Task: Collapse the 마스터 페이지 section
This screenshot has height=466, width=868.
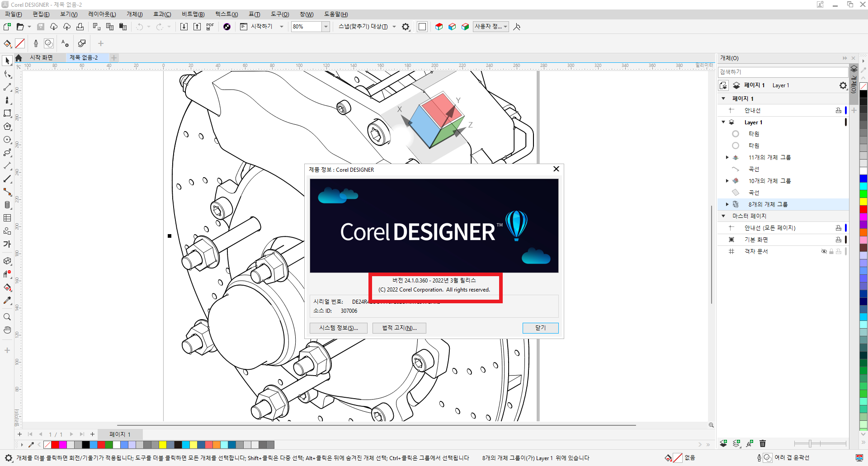Action: pos(723,216)
